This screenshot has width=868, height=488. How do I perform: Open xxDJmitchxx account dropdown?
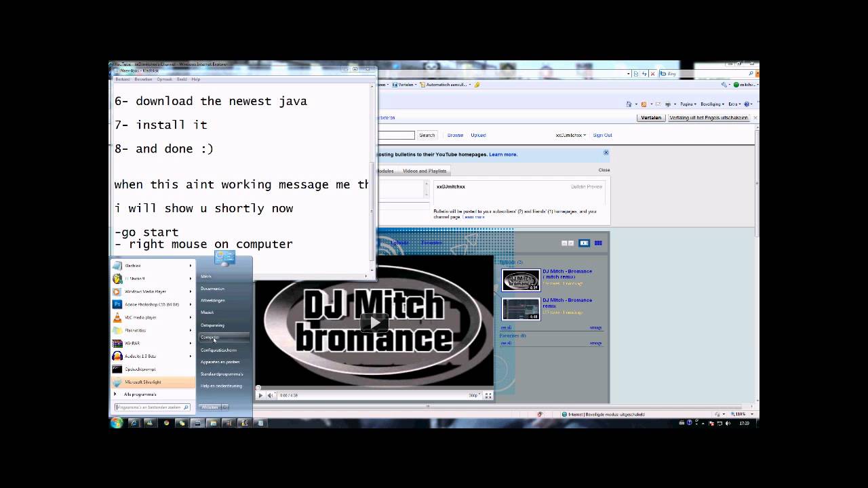click(571, 135)
